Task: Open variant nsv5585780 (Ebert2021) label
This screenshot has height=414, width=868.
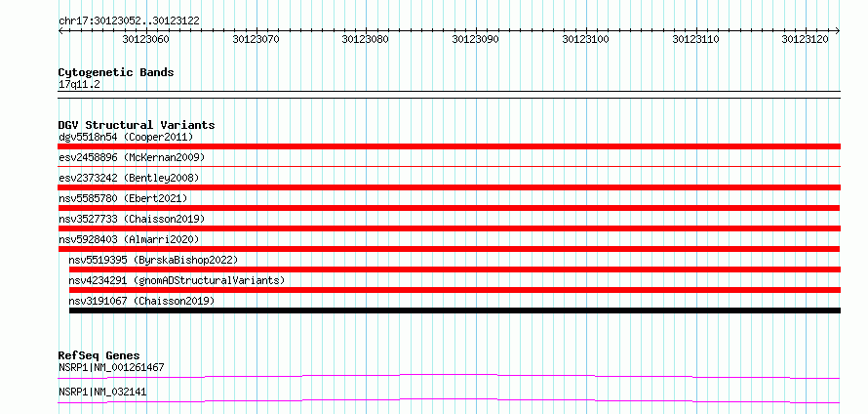Action: tap(124, 198)
